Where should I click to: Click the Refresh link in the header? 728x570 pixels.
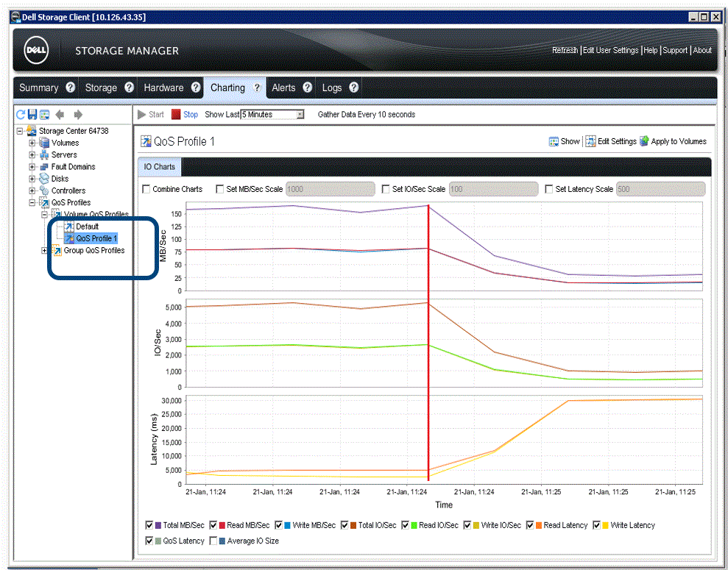point(565,50)
